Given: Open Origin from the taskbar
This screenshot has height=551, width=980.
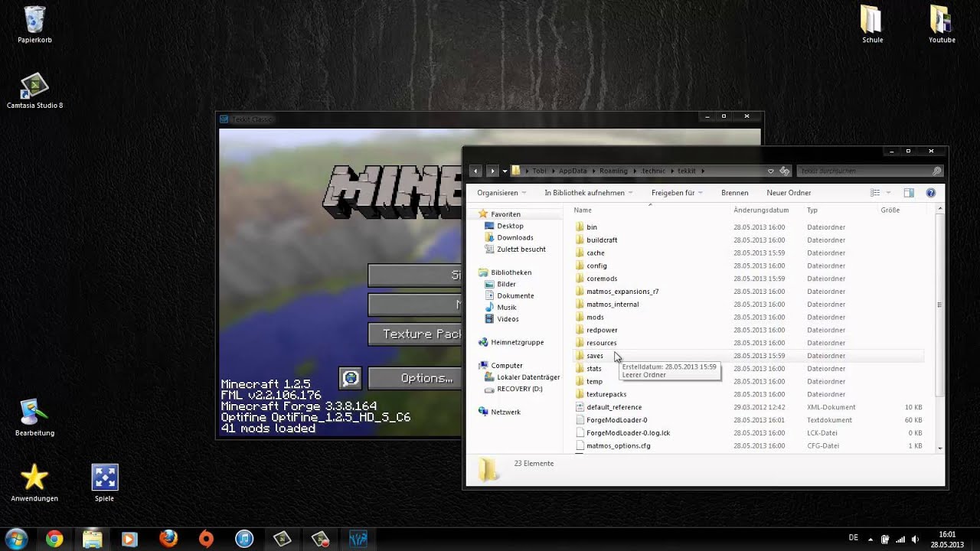Looking at the screenshot, I should 206,540.
